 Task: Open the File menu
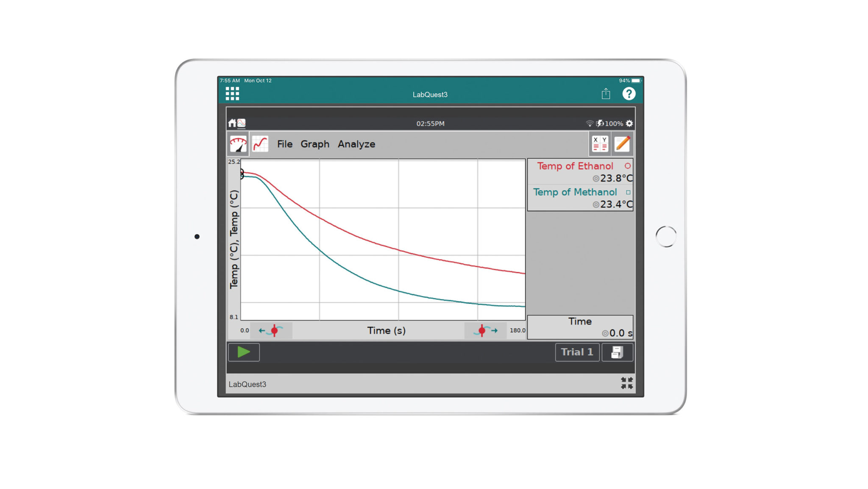pyautogui.click(x=284, y=144)
